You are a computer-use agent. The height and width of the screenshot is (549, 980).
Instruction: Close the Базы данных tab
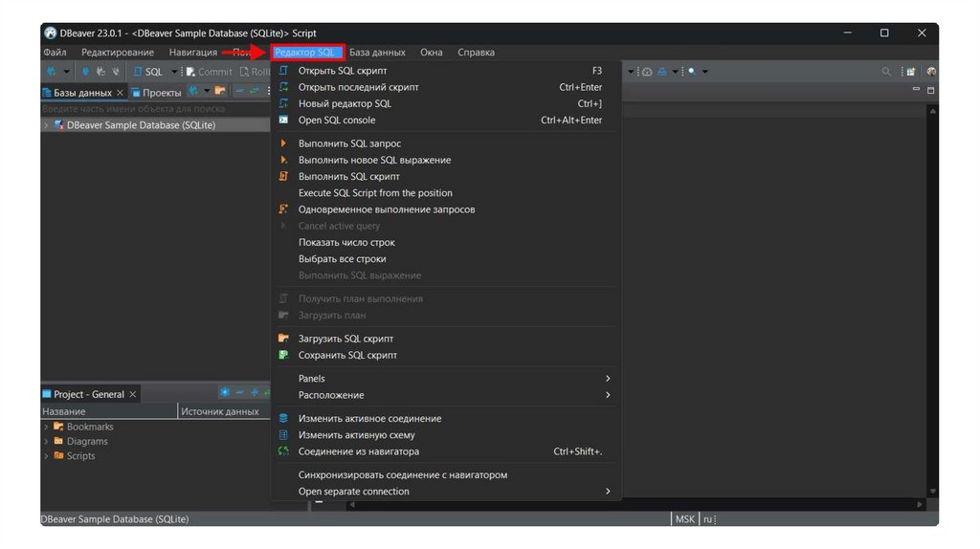(120, 93)
